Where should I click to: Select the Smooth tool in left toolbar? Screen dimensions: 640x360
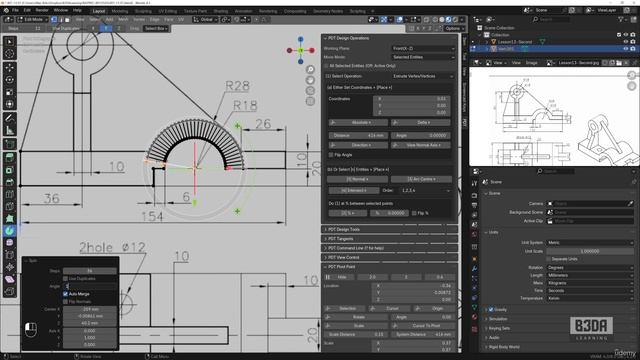point(10,243)
